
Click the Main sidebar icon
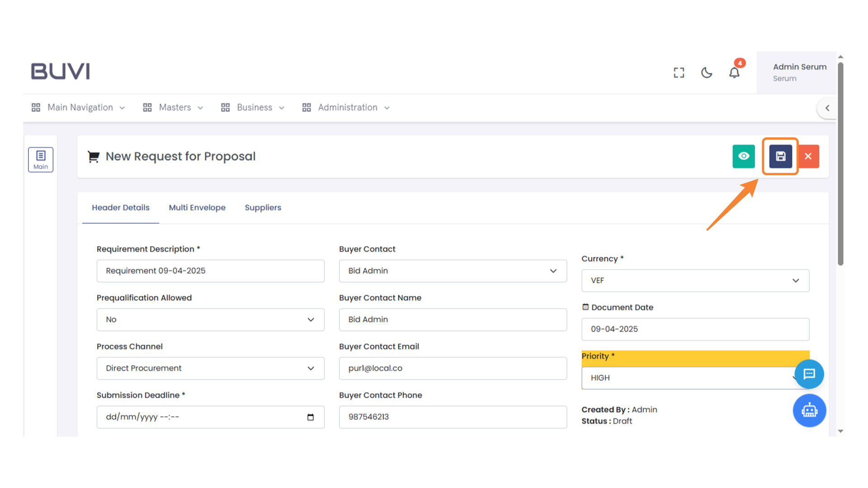click(x=41, y=160)
